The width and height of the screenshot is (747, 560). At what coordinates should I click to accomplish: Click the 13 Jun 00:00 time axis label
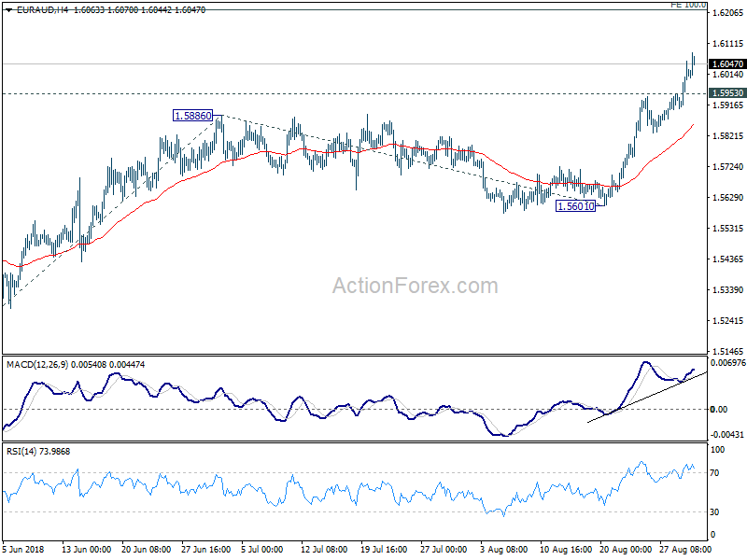click(86, 549)
